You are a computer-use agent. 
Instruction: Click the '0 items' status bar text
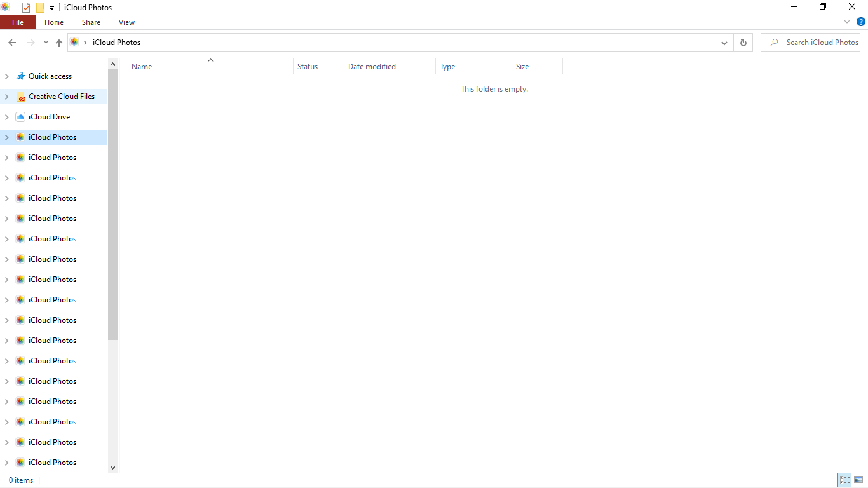[x=21, y=480]
